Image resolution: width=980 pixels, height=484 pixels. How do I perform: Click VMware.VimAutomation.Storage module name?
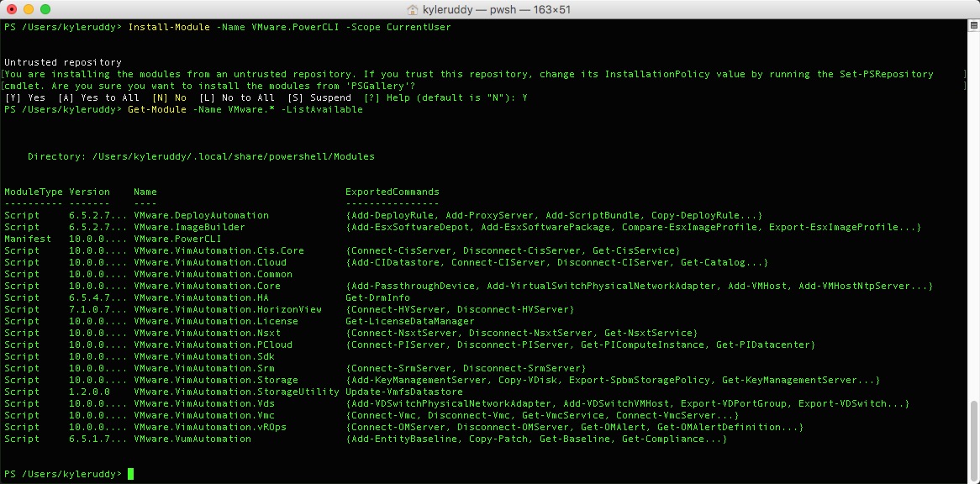point(216,380)
